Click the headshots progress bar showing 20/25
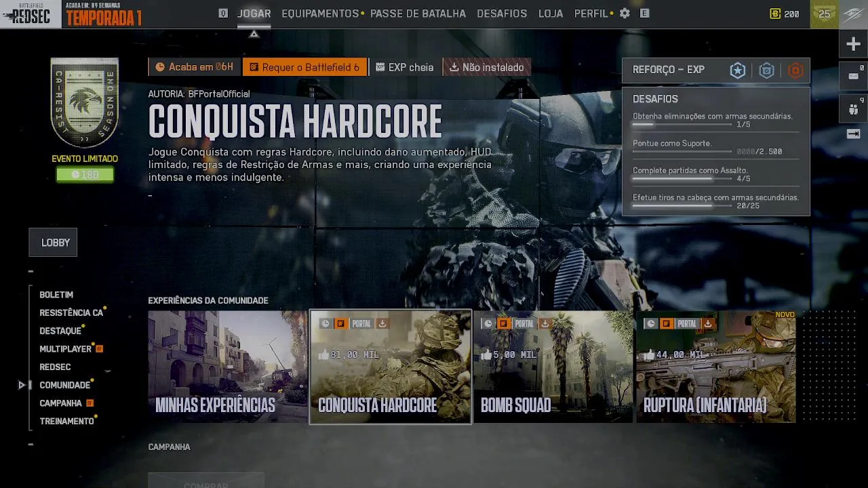868x488 pixels. coord(682,206)
